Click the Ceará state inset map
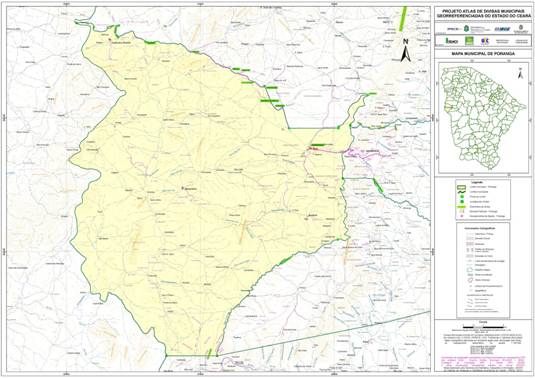The image size is (535, 378). [483, 118]
